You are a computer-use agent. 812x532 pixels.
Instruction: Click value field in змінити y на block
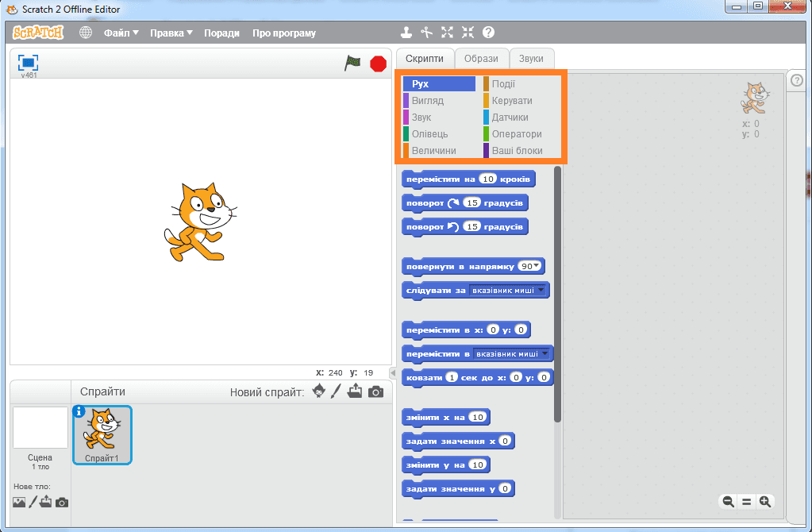(478, 465)
